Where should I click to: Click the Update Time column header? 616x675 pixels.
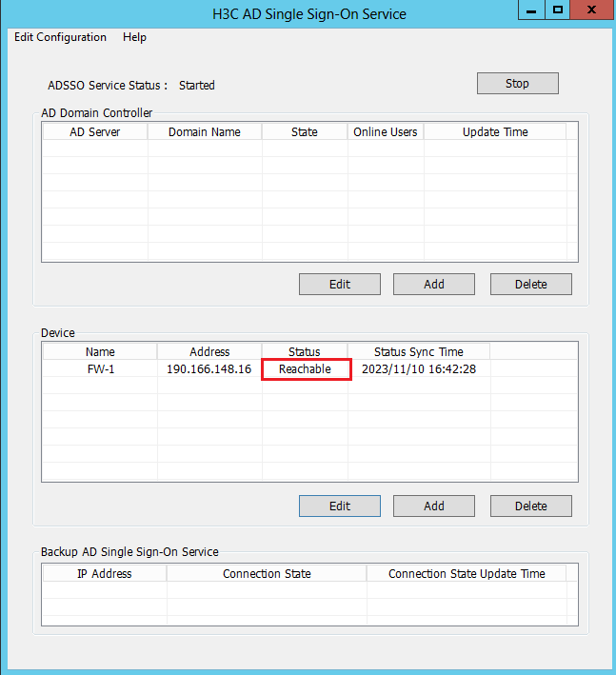[x=495, y=132]
